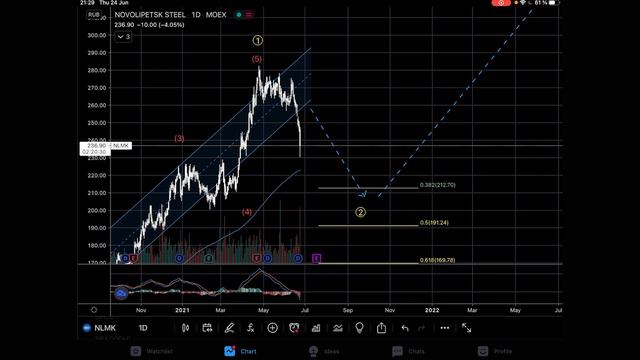Tap the red screen recording indicator
Viewport: 640px width, 360px height.
(x=501, y=2)
